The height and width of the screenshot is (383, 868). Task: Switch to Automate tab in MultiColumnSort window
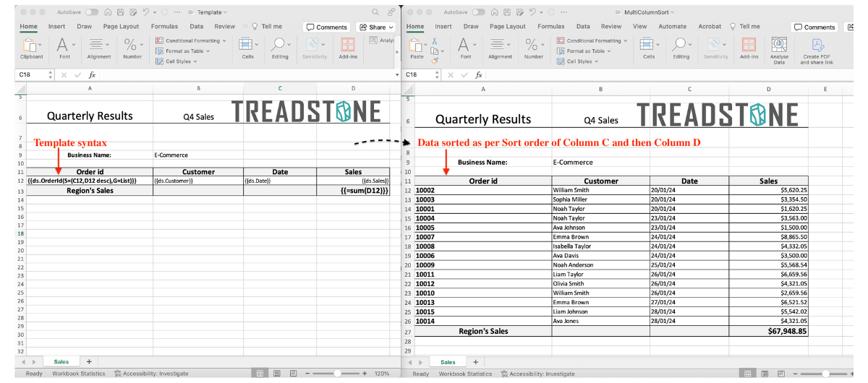[673, 27]
